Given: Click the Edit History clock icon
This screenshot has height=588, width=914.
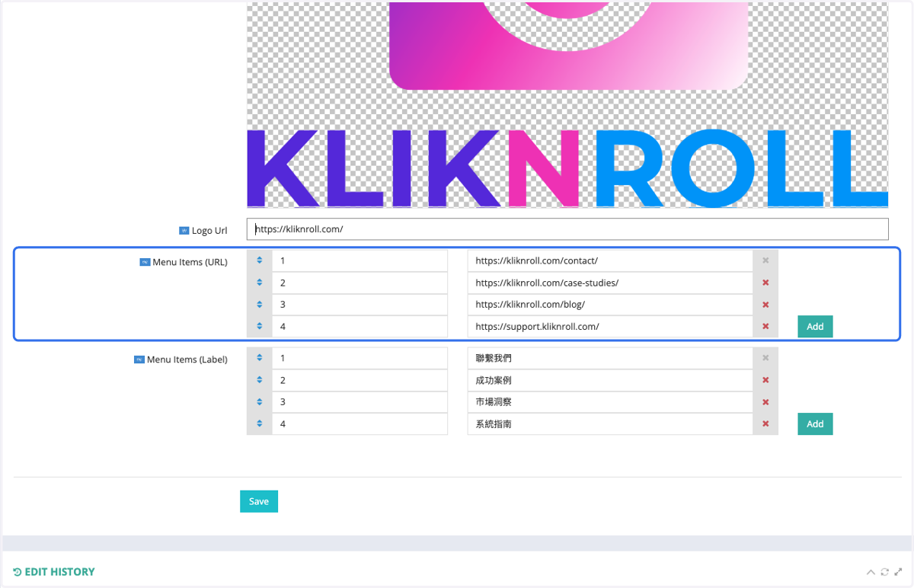Looking at the screenshot, I should 18,572.
